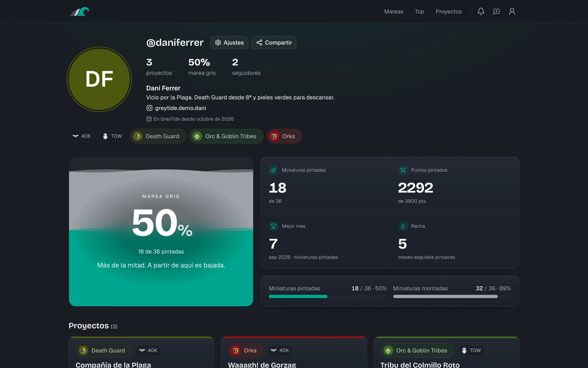Open the greytide.demo.dani Instagram link
Image resolution: width=588 pixels, height=368 pixels.
click(x=176, y=108)
